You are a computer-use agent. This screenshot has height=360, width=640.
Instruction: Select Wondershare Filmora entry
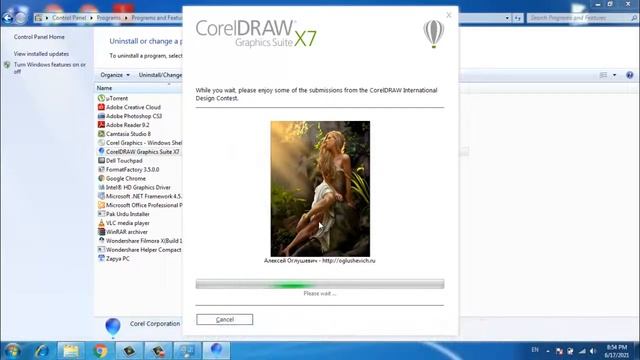(x=139, y=241)
